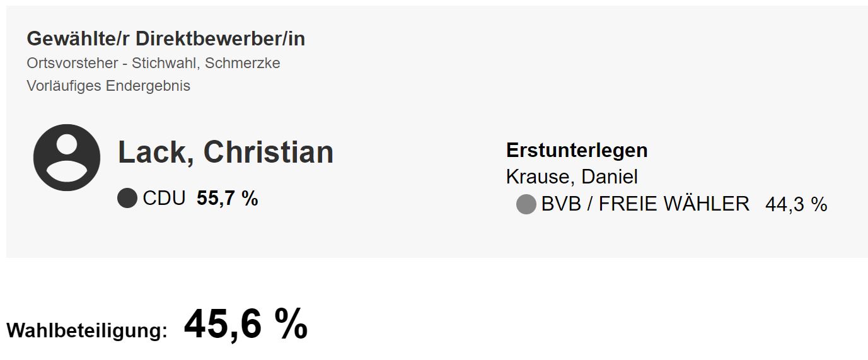Image resolution: width=868 pixels, height=360 pixels.
Task: Click the Gewählte/r Direktbewerber/in heading
Action: (166, 39)
